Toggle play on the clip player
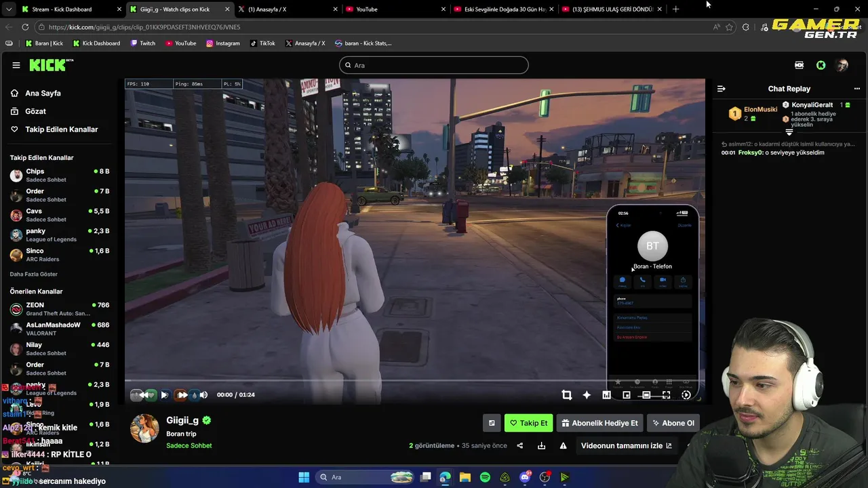 pyautogui.click(x=164, y=394)
